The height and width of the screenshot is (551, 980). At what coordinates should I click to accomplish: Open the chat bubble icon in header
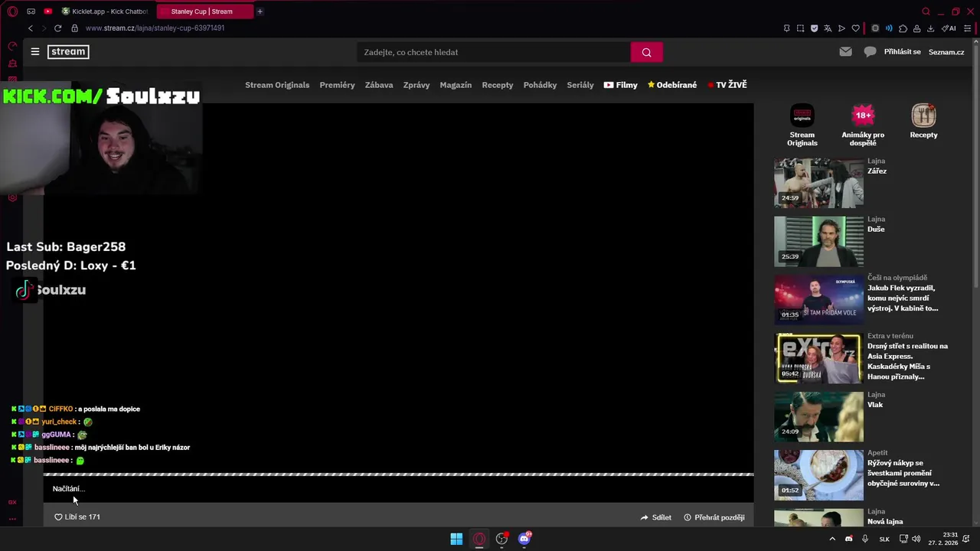[870, 52]
